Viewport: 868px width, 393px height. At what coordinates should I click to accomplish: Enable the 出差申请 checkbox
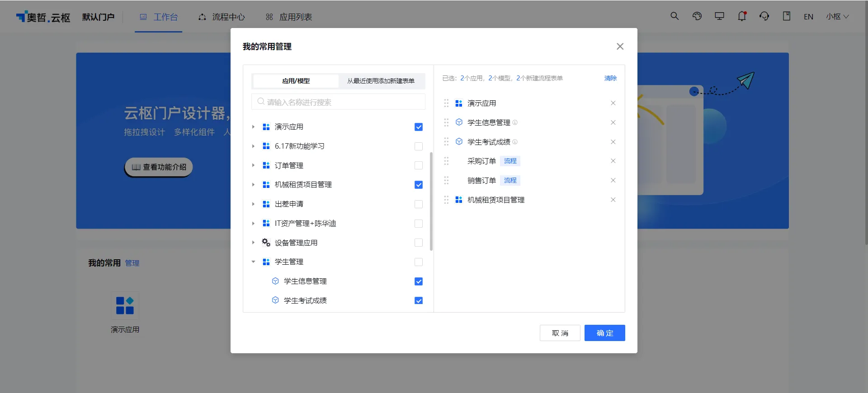[419, 204]
